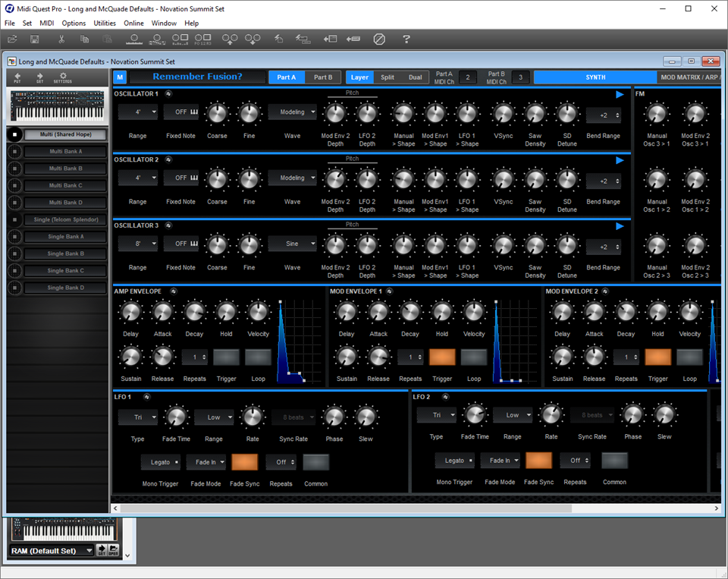
Task: Switch to the Part B tab
Action: pos(323,77)
